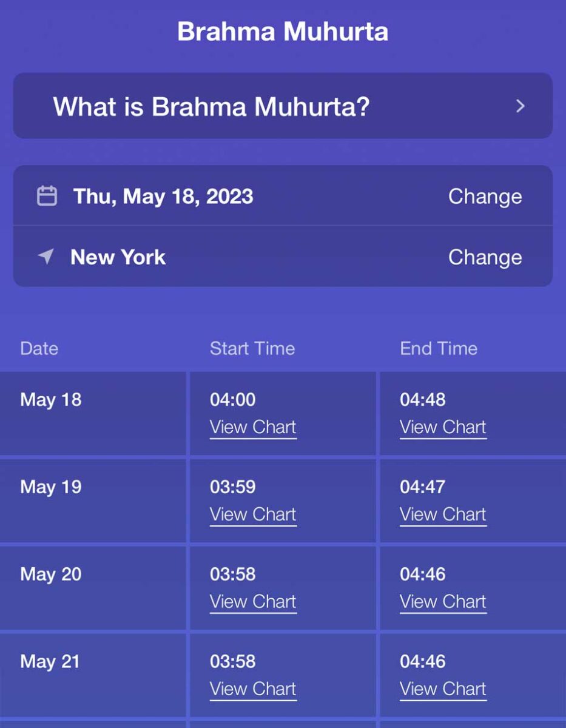Expand the New York location row
Viewport: 566px width, 728px height.
tap(118, 257)
